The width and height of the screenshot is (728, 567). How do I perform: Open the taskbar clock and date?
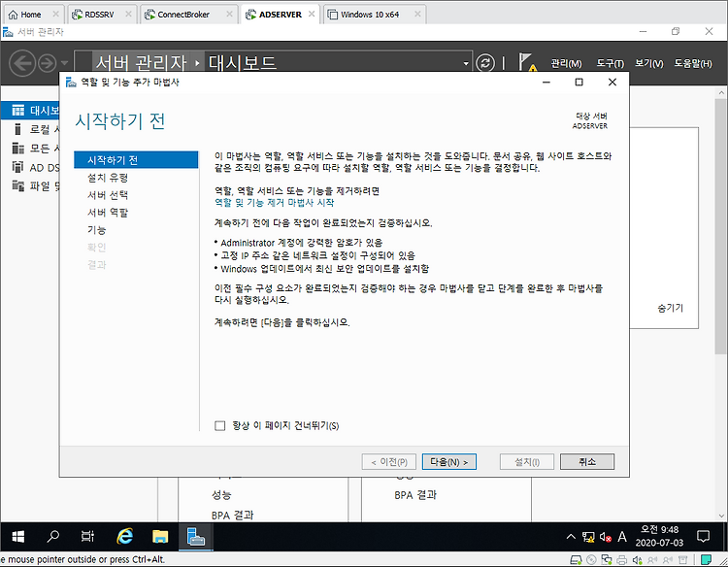659,536
